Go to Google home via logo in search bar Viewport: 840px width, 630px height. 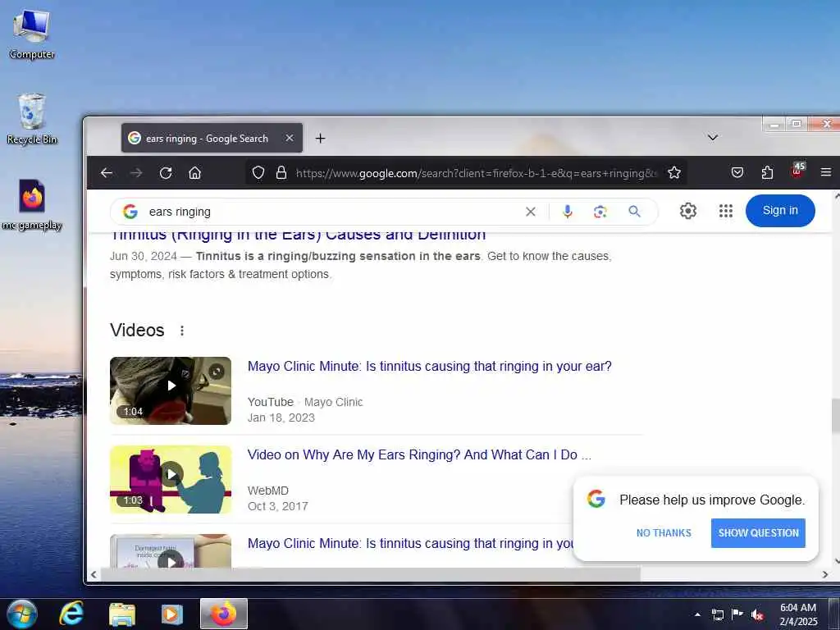tap(130, 212)
